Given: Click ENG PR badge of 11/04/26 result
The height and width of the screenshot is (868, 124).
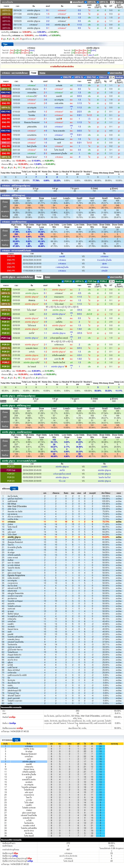Looking at the screenshot, I should click(x=6, y=86).
